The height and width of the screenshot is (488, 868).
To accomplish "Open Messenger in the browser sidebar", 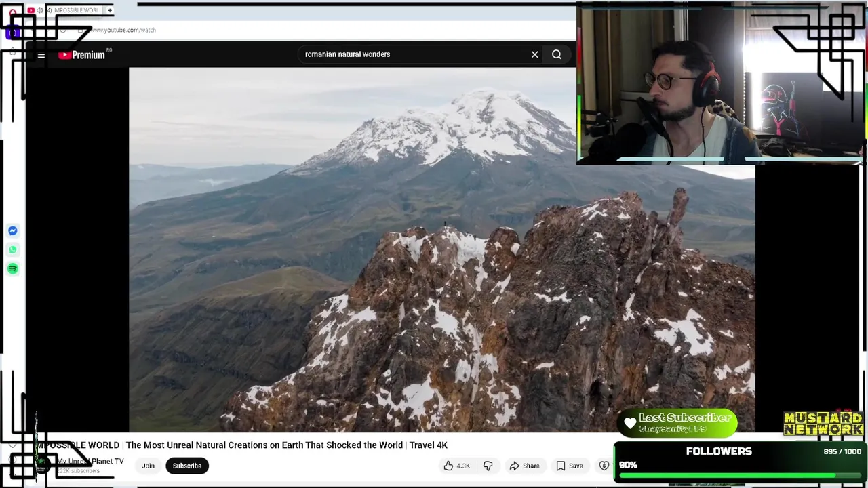I will [x=13, y=231].
